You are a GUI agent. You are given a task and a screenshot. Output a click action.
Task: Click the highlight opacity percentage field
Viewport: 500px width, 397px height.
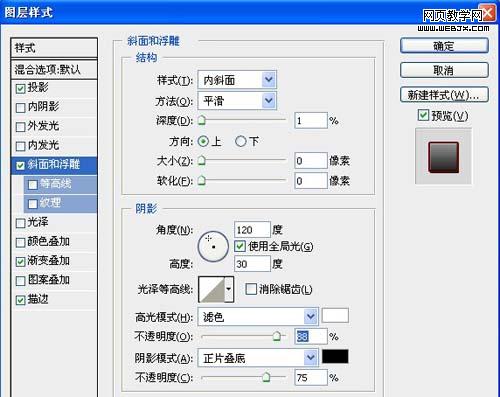[311, 336]
